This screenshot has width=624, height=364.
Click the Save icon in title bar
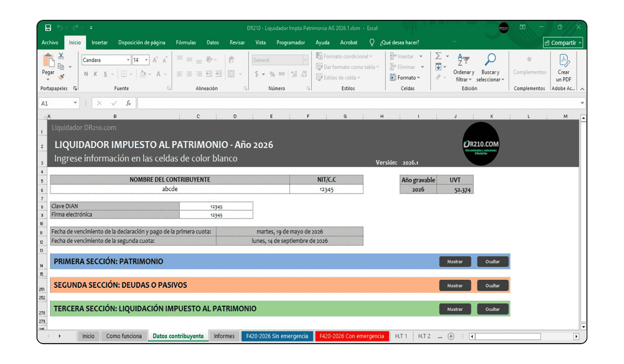coord(48,28)
